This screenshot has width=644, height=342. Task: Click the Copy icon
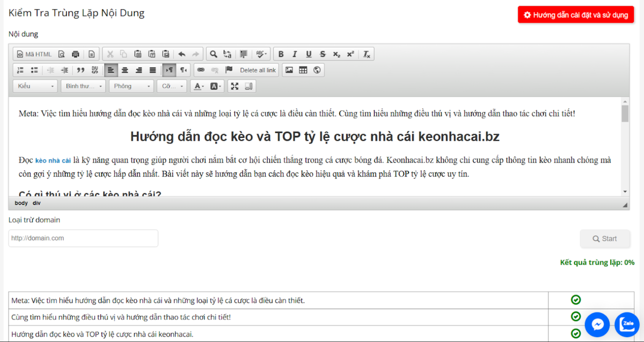point(123,54)
